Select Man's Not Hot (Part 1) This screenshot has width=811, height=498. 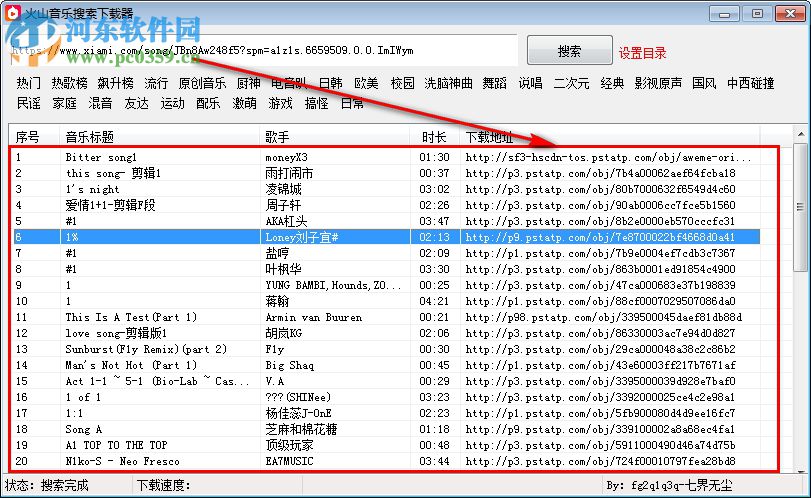[x=387, y=366]
